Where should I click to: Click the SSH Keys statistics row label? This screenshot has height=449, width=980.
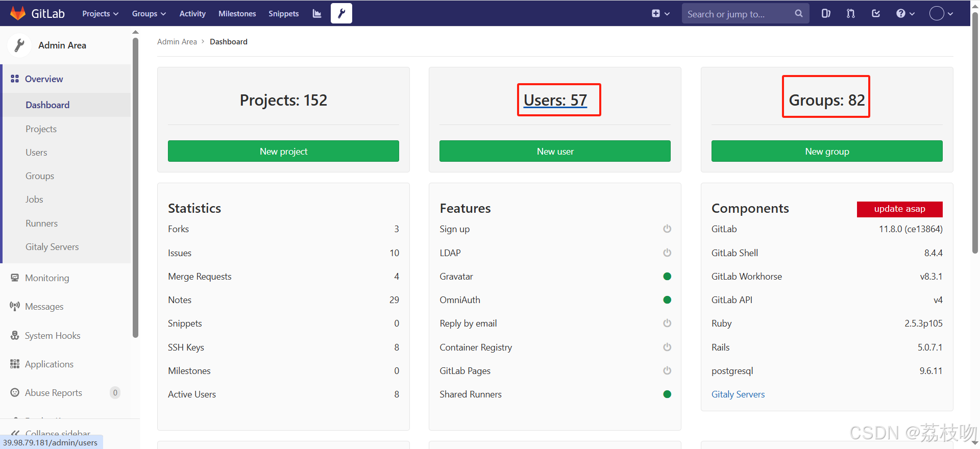pyautogui.click(x=186, y=347)
